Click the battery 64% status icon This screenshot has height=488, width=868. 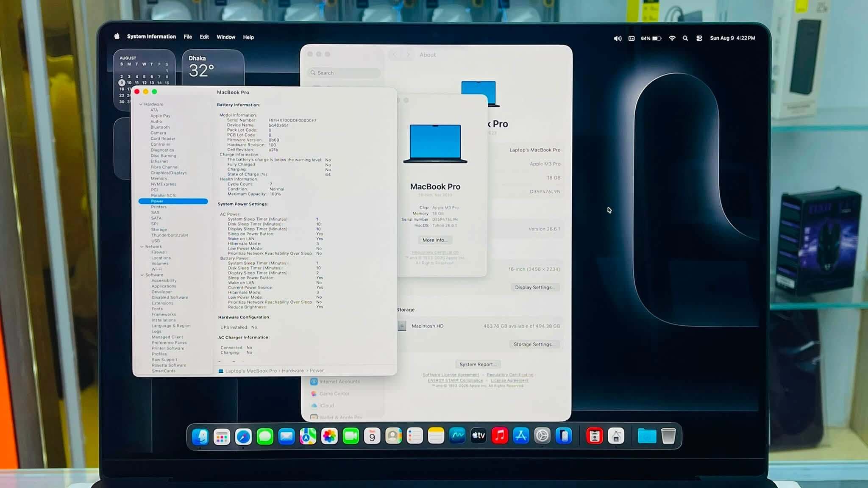(x=651, y=38)
